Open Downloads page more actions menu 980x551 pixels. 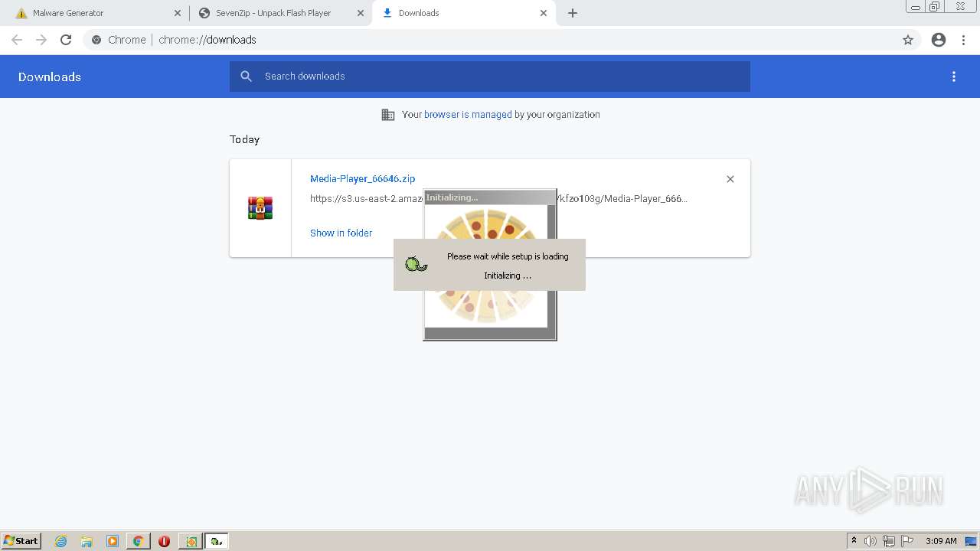pos(954,77)
